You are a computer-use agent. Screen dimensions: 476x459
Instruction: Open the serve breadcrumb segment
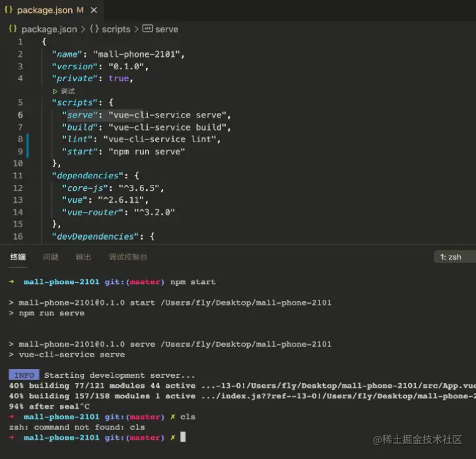[x=166, y=29]
